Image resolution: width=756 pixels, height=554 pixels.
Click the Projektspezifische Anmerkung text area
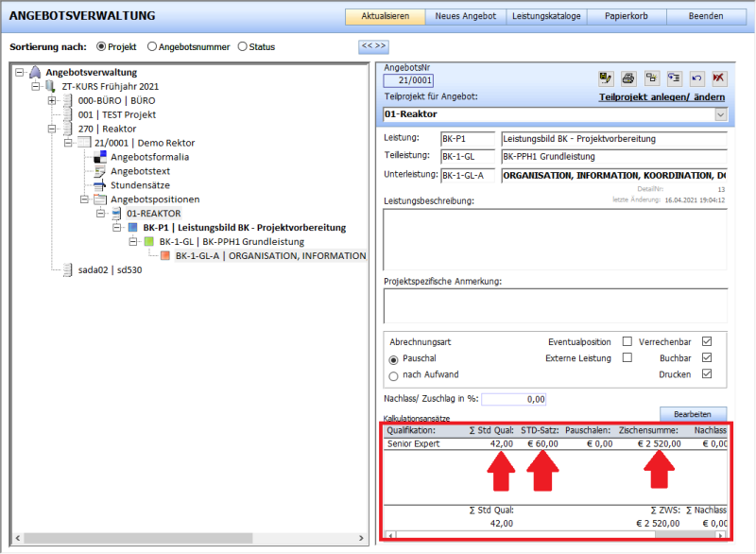point(555,305)
